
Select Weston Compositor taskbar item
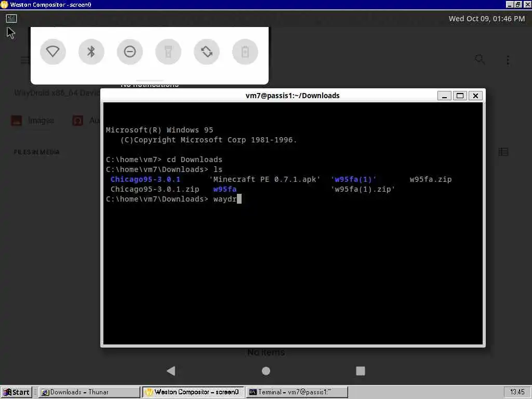pos(193,392)
